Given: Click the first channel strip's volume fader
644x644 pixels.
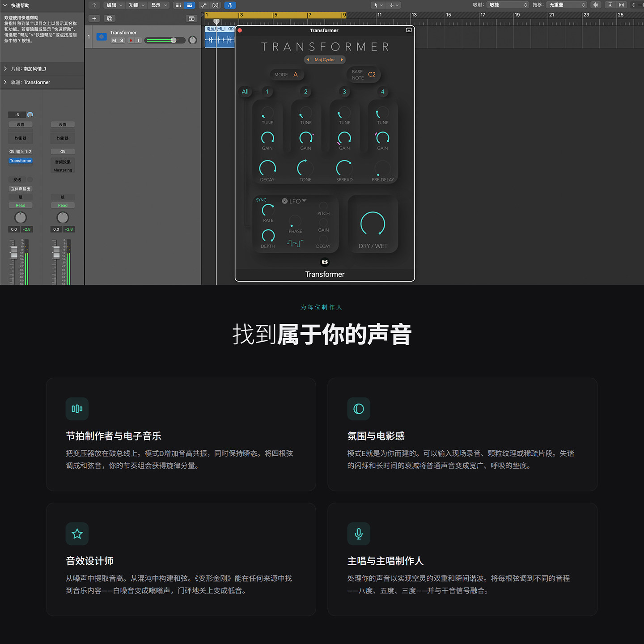Looking at the screenshot, I should [x=14, y=252].
